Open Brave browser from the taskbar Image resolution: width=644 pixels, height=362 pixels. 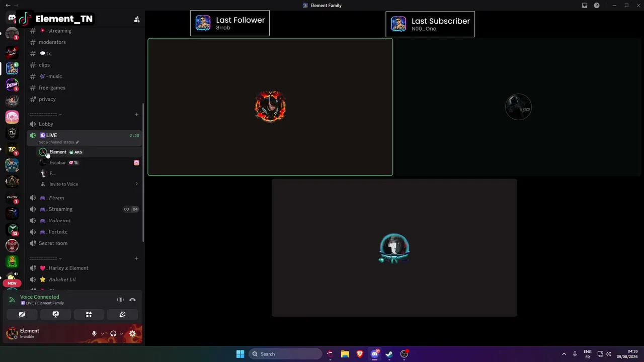pyautogui.click(x=360, y=354)
